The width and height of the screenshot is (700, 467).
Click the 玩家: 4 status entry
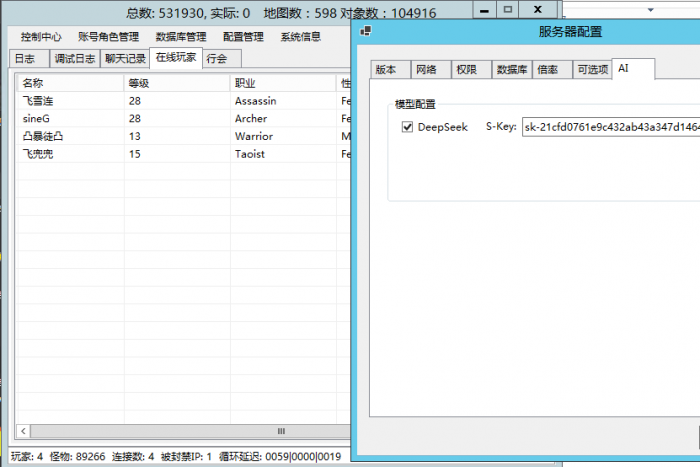tap(27, 456)
